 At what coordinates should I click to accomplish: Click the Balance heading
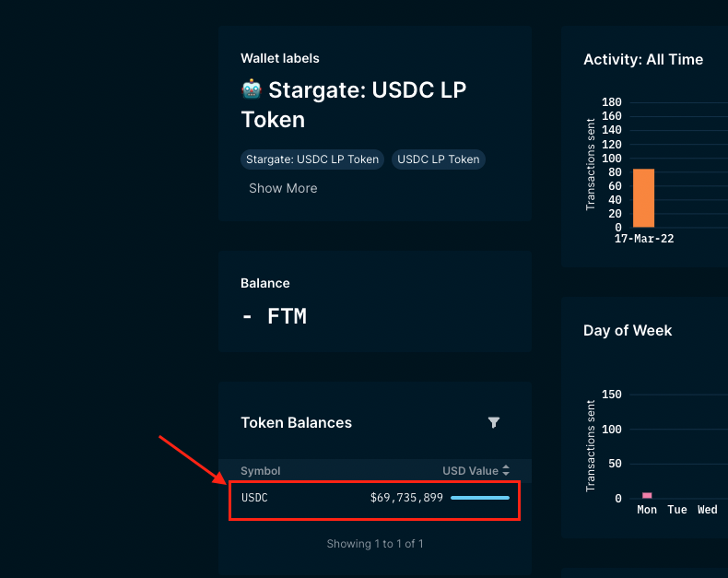(265, 283)
